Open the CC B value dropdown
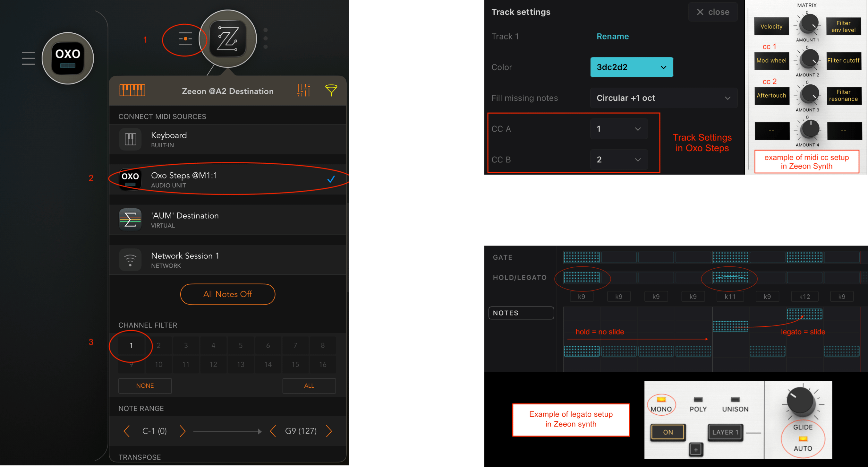 [619, 160]
